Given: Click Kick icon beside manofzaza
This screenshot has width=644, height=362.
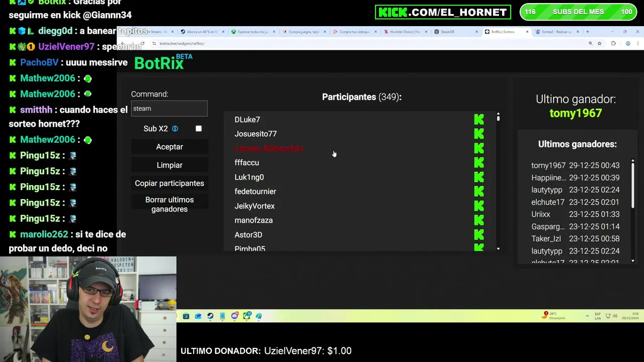Looking at the screenshot, I should (x=479, y=220).
